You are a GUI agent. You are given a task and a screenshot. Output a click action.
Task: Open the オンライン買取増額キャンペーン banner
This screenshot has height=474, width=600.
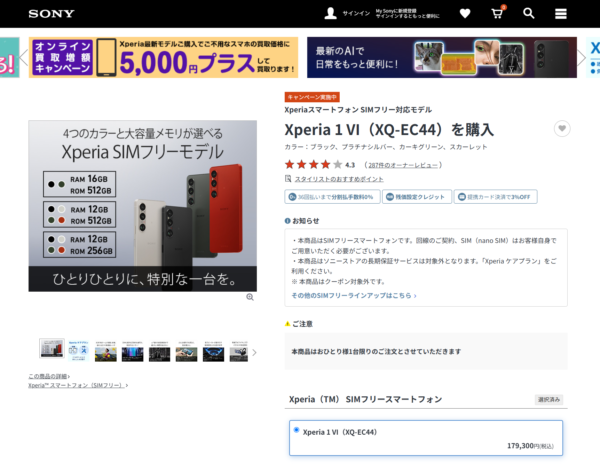point(163,57)
